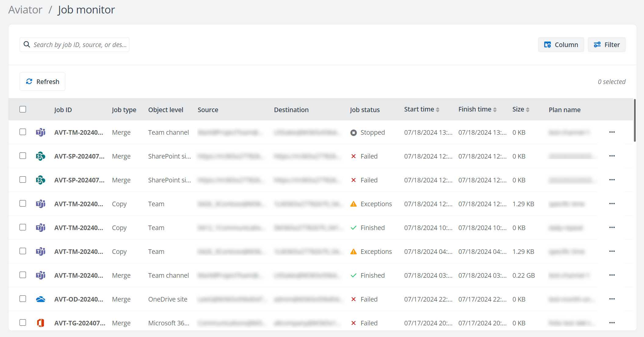Viewport: 644px width, 337px height.
Task: Open the ellipsis menu on the first row
Action: click(x=612, y=132)
